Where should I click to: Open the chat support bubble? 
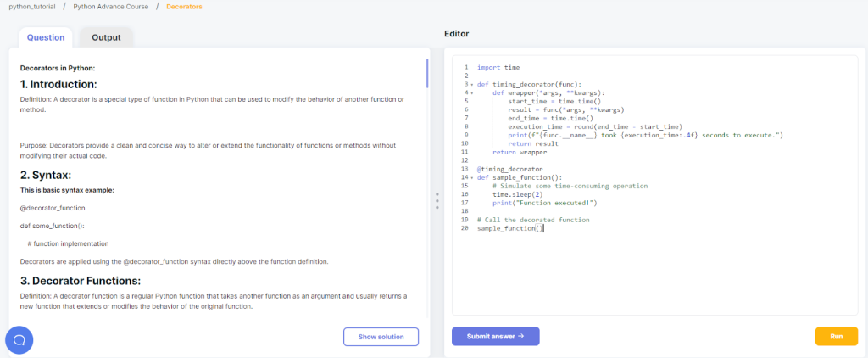(19, 339)
